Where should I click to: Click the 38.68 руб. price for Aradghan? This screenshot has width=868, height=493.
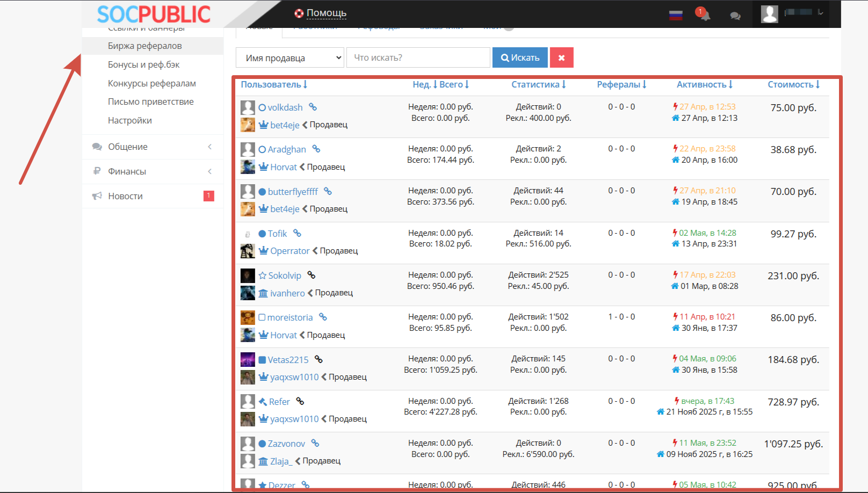click(793, 149)
